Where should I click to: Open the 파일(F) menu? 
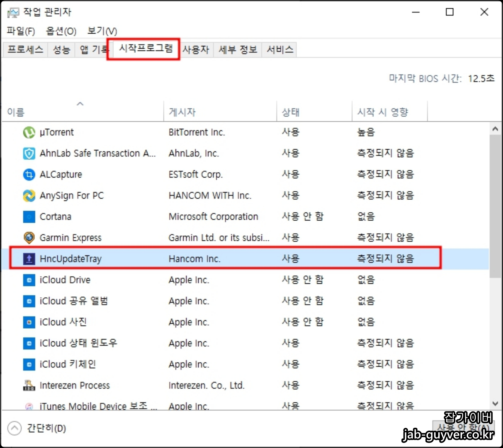[x=21, y=31]
